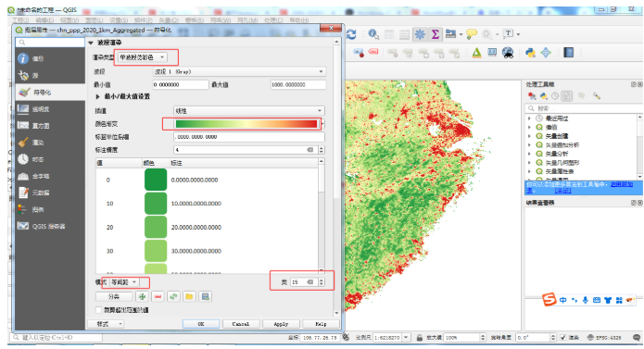
Task: Toggle the Processing Toolbox gear icon
Action: click(420, 34)
